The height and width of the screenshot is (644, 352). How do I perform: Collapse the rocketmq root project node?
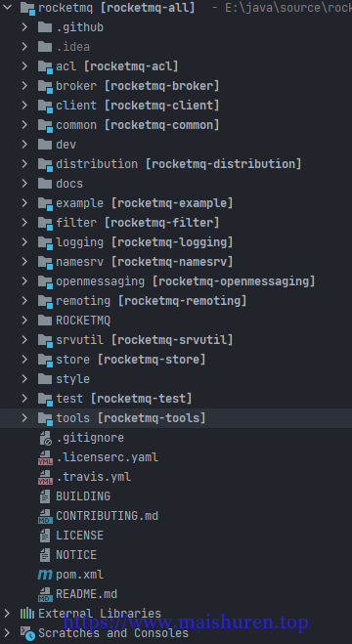(x=7, y=8)
